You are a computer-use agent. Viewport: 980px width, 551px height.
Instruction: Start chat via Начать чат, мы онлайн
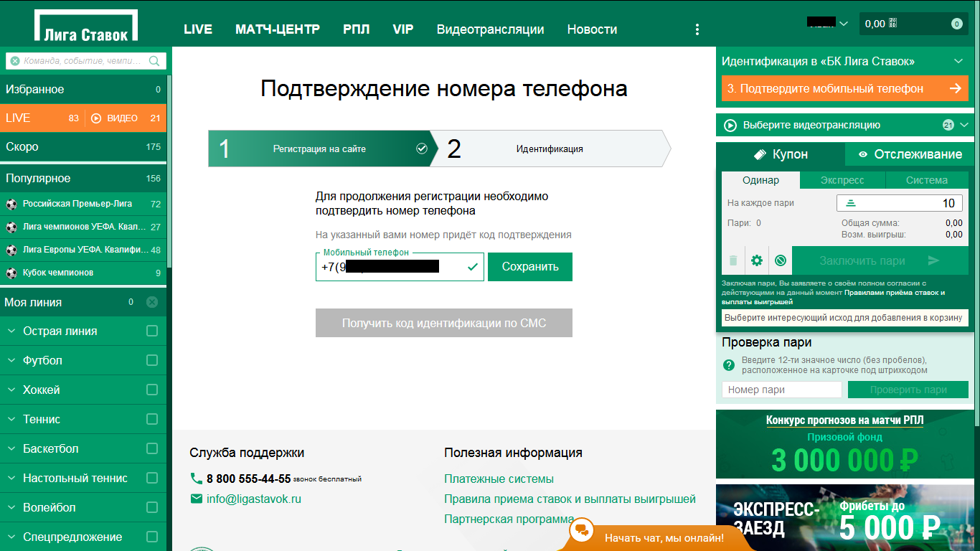point(664,537)
